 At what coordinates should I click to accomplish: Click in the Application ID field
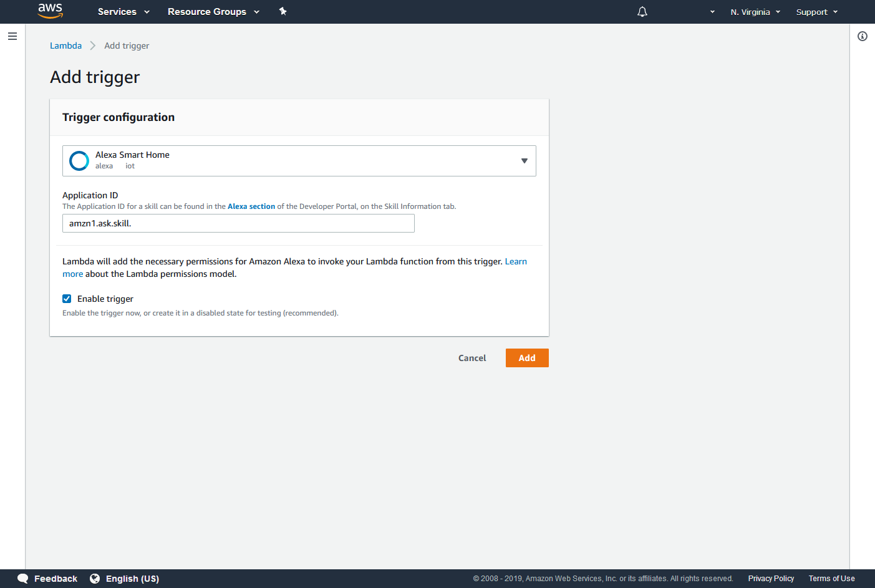[x=238, y=223]
